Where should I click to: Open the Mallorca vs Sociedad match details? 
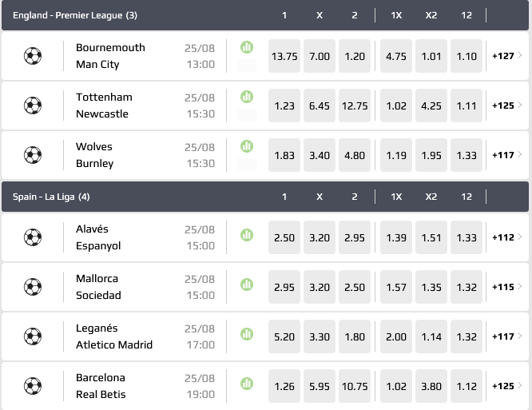click(x=98, y=287)
